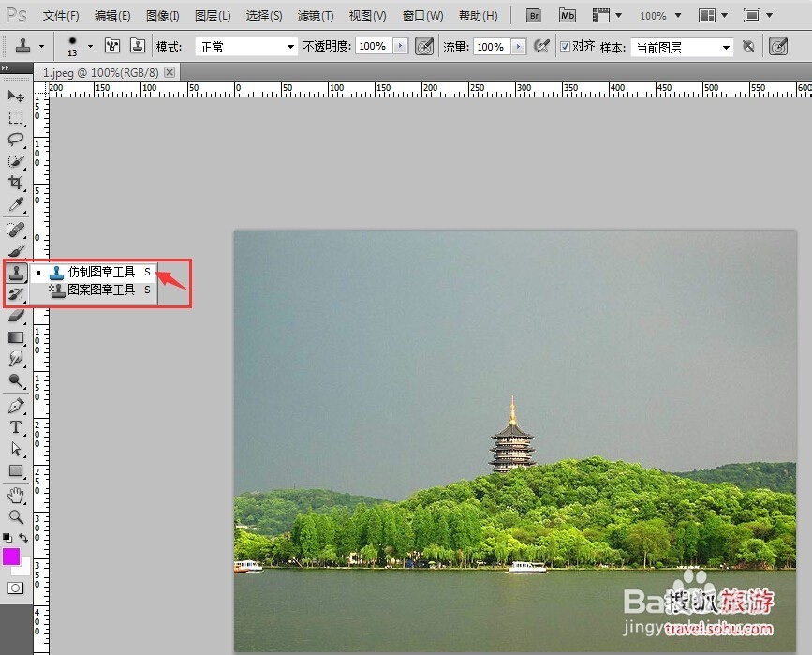Open the 窗口(W) menu
This screenshot has width=812, height=655.
pyautogui.click(x=422, y=16)
